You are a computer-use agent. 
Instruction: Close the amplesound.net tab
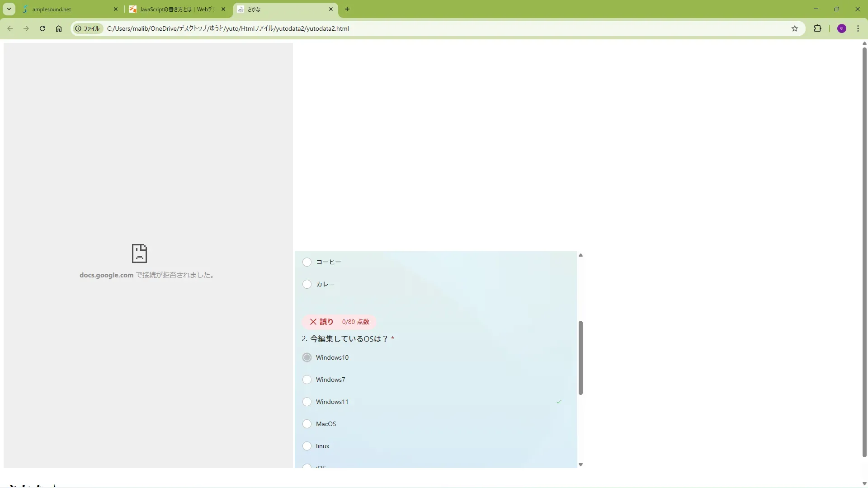[x=116, y=9]
